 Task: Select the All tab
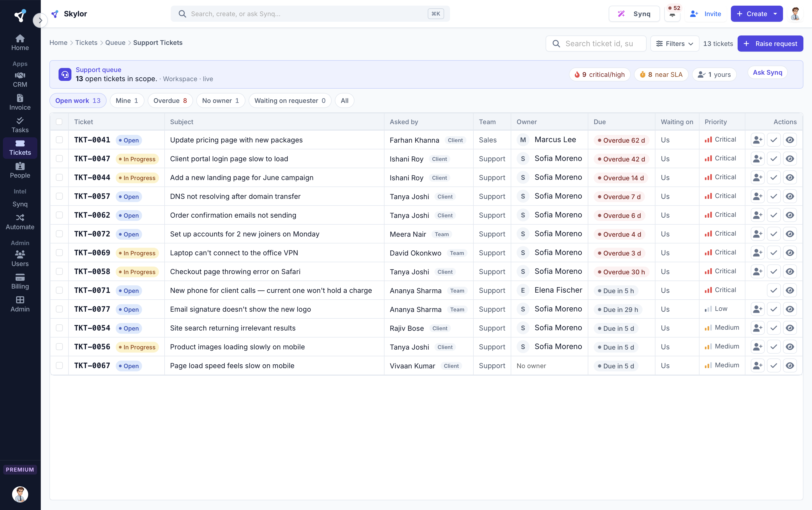[345, 100]
